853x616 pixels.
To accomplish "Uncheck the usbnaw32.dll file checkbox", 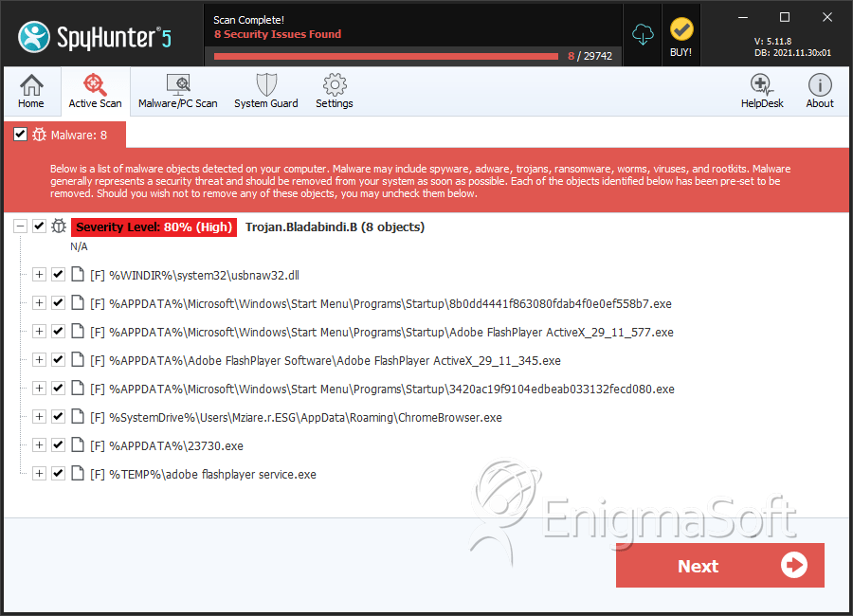I will (x=58, y=274).
